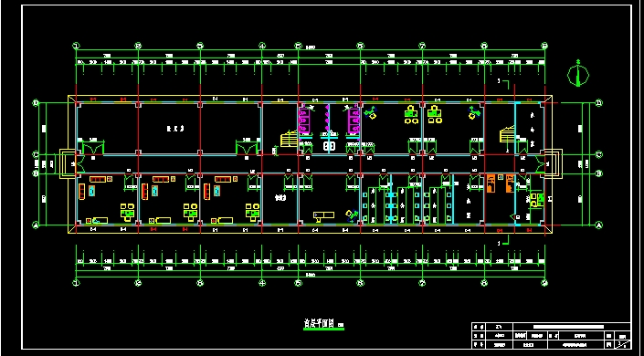
Task: Select the small yellow square between orange blocks
Action: 501,177
